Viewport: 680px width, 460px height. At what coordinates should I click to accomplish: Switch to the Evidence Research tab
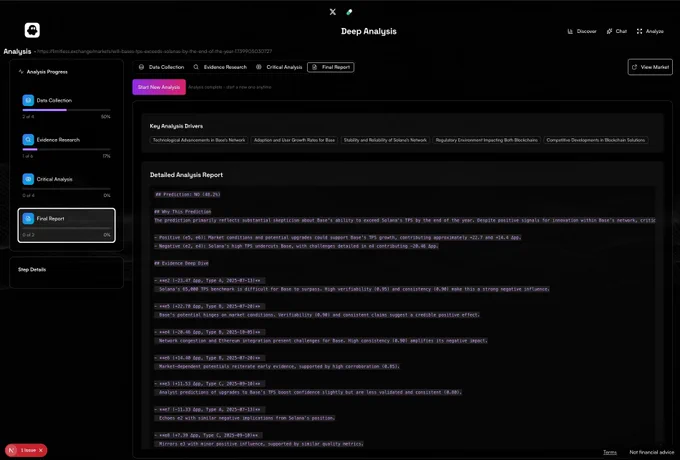pyautogui.click(x=220, y=67)
